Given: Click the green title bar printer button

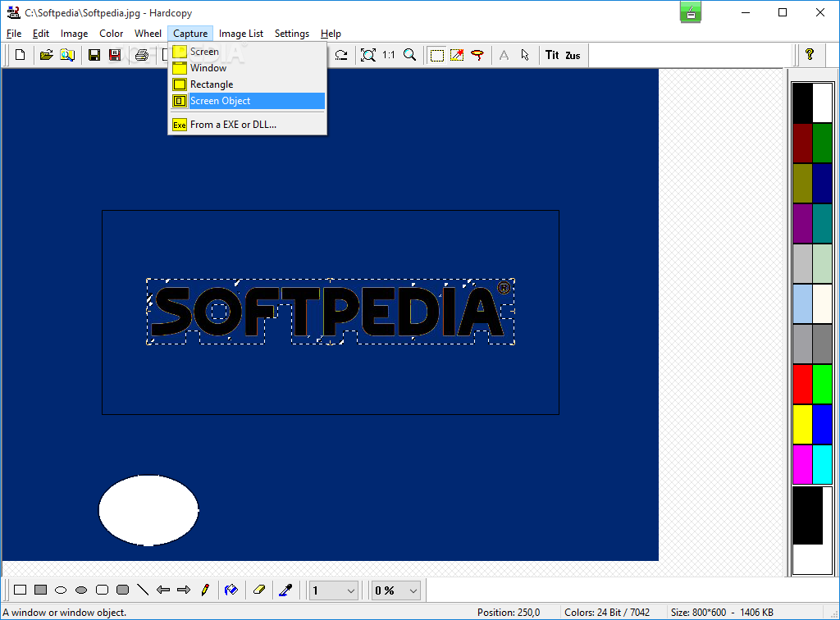Looking at the screenshot, I should pos(691,12).
